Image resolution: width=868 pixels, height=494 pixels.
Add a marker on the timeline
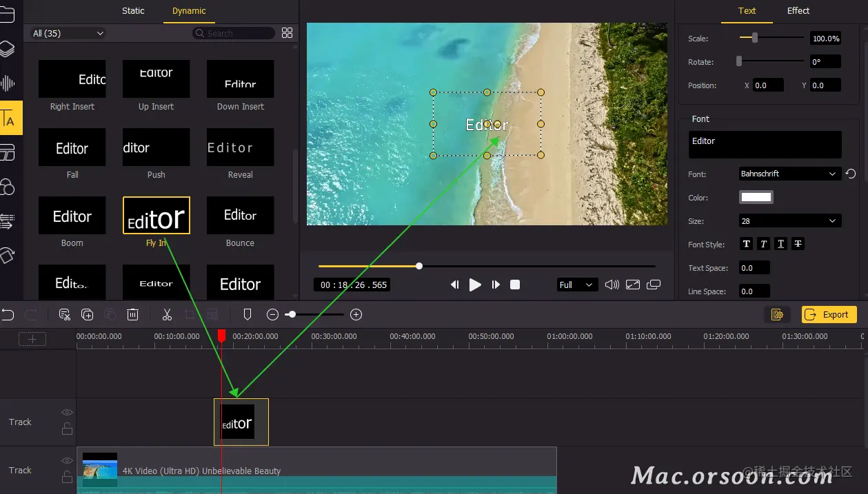tap(248, 315)
